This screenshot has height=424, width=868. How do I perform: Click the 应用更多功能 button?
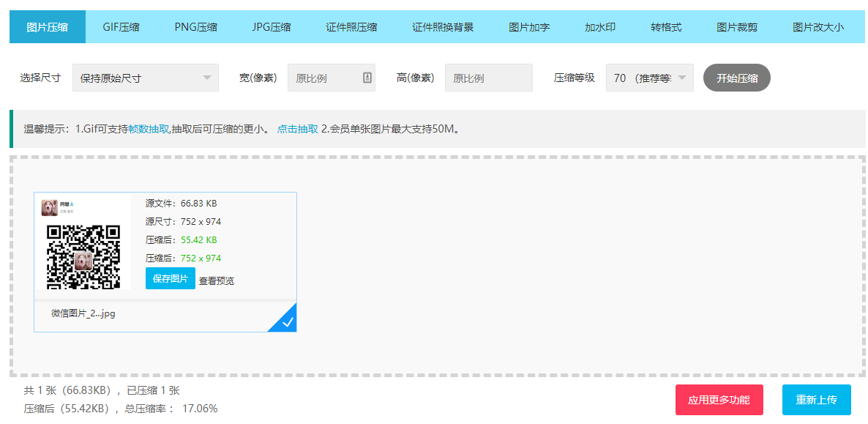[x=719, y=400]
